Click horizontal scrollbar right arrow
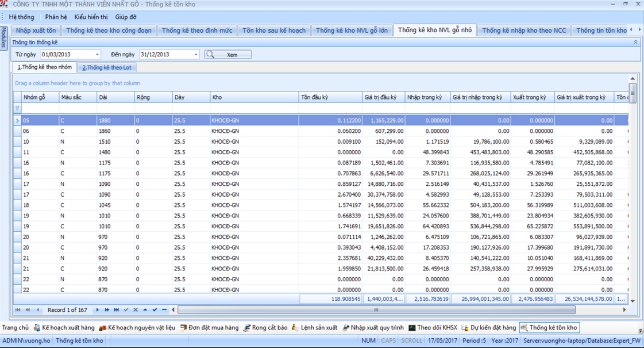 coord(624,309)
